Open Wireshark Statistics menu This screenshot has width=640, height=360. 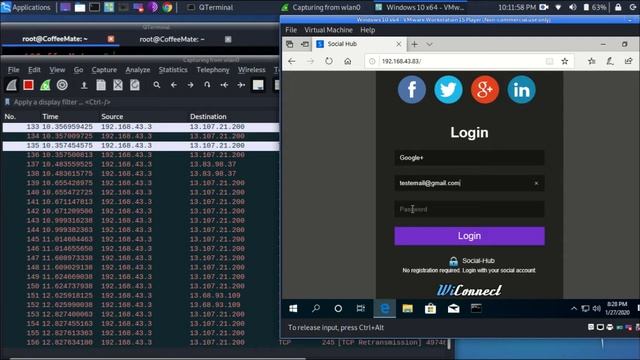point(173,70)
